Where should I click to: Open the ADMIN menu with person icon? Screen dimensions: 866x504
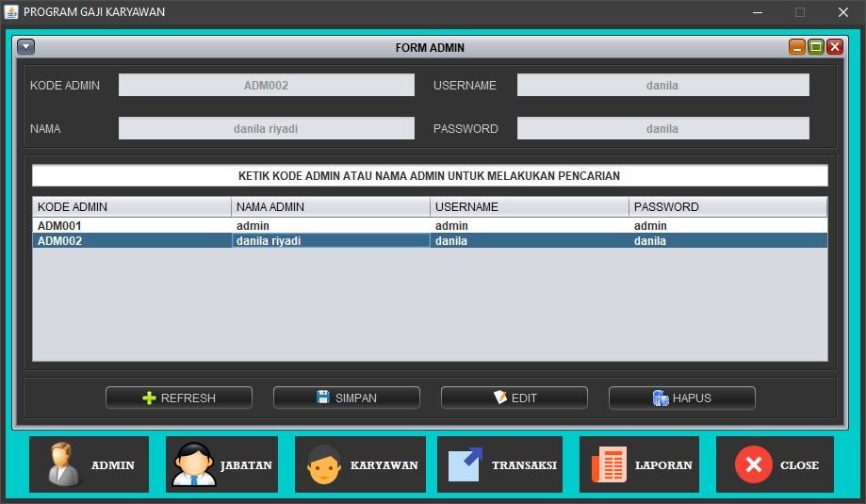(x=89, y=464)
